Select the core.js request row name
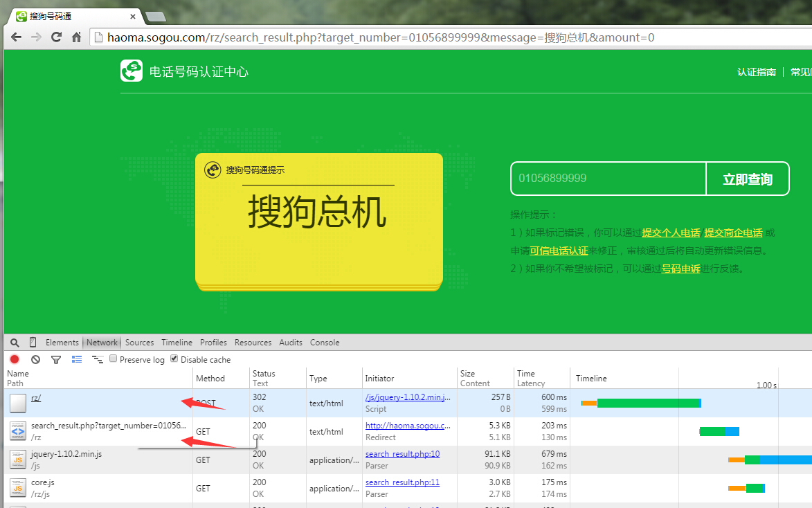 click(42, 482)
